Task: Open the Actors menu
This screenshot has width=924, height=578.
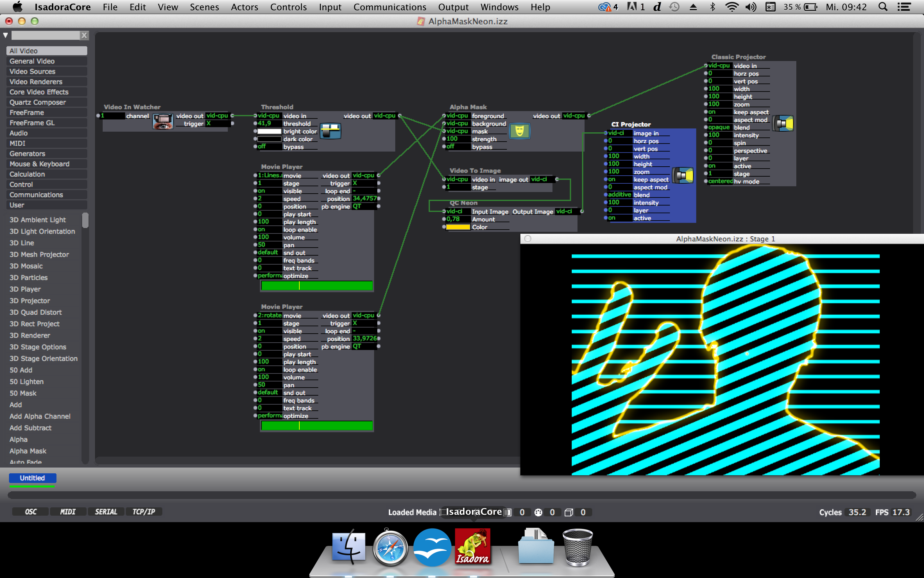Action: (244, 7)
